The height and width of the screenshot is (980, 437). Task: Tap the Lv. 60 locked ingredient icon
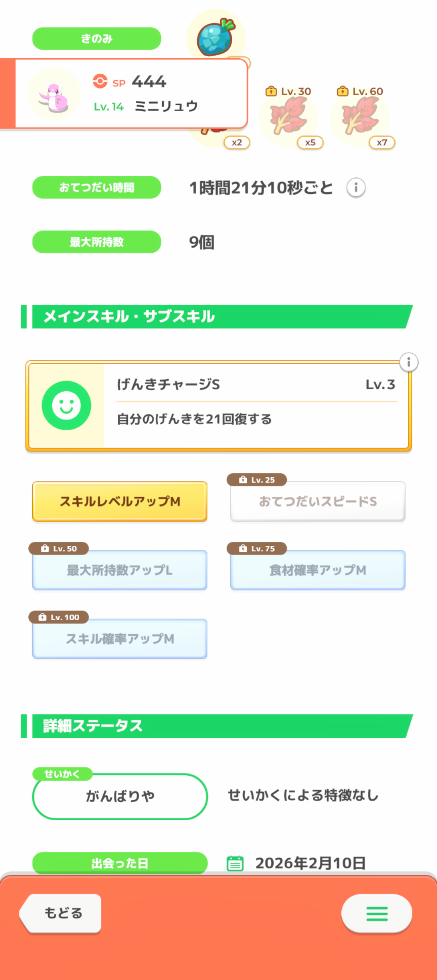360,117
